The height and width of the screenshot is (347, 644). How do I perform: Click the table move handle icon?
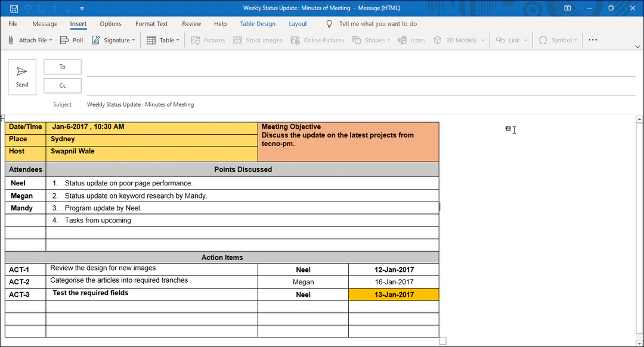point(3,119)
